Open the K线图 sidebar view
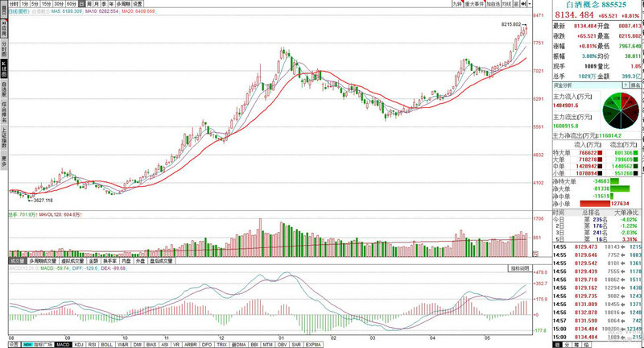 pos(4,68)
